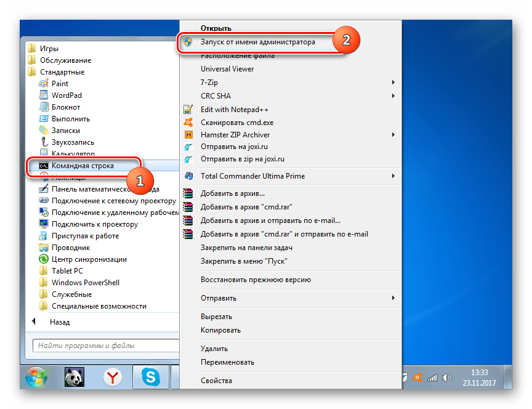Click the Выполнить run icon
This screenshot has width=532, height=409.
[x=44, y=119]
